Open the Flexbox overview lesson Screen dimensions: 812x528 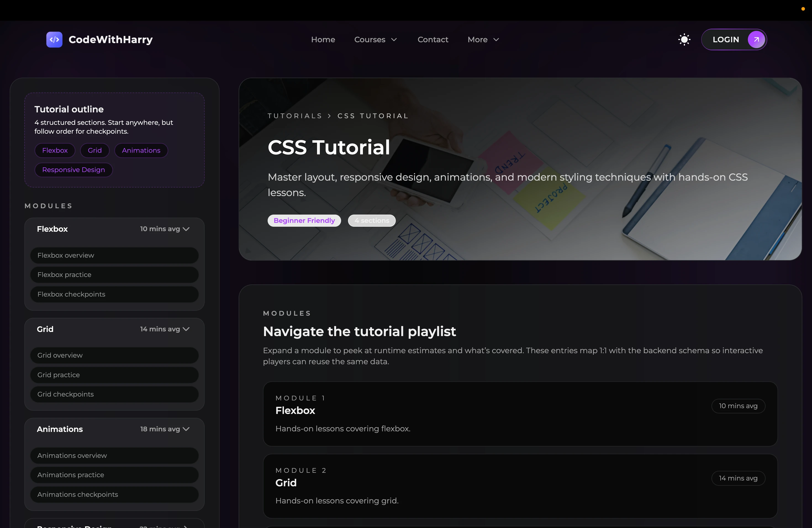114,255
